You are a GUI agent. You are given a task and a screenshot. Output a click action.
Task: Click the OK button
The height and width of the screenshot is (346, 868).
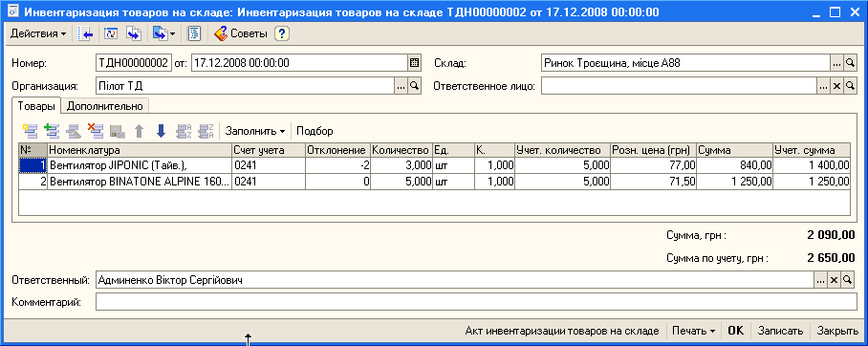pos(736,331)
